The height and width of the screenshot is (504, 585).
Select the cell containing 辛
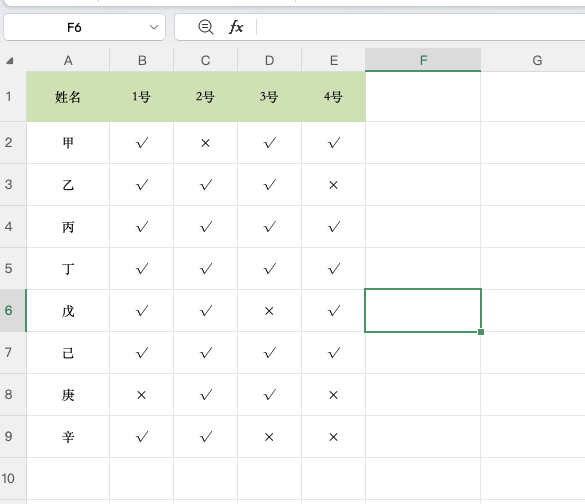coord(68,436)
